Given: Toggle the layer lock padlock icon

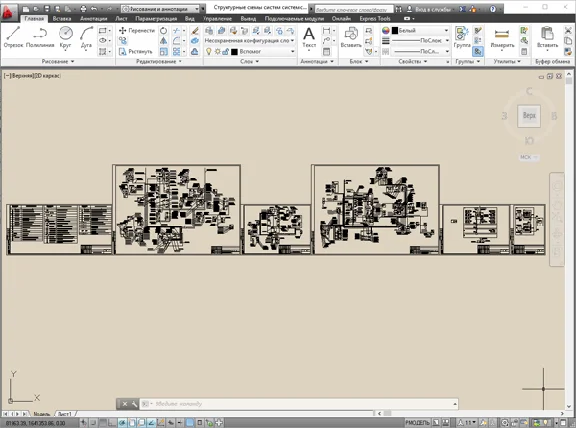Looking at the screenshot, I should 226,51.
